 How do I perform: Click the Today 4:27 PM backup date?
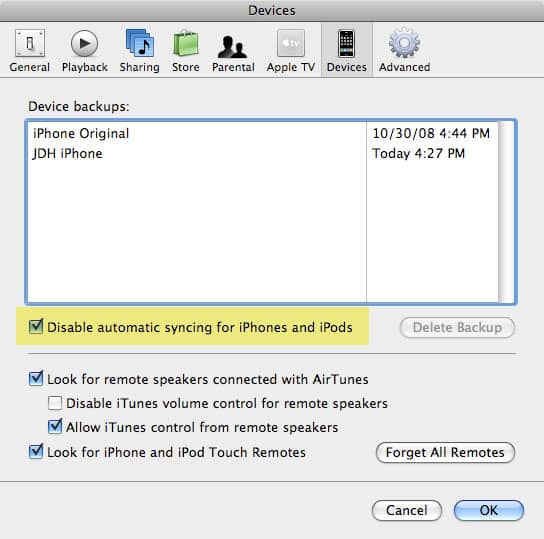[418, 153]
